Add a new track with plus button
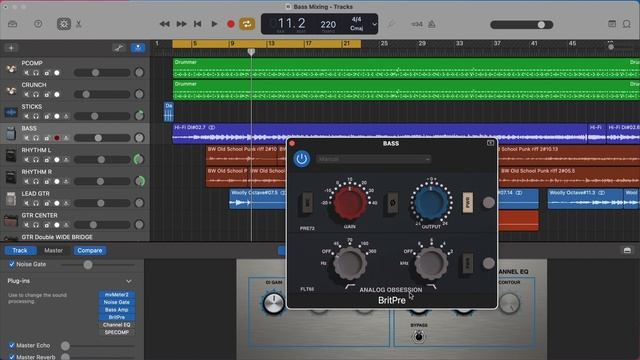 point(11,48)
